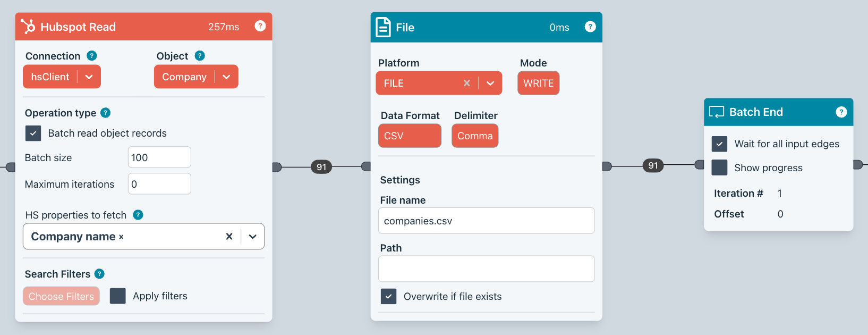
Task: Click the Comma delimiter button
Action: pyautogui.click(x=475, y=136)
